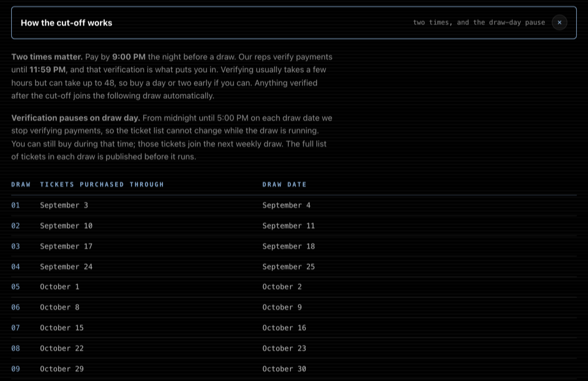Image resolution: width=588 pixels, height=381 pixels.
Task: Select draw number 02
Action: [16, 226]
